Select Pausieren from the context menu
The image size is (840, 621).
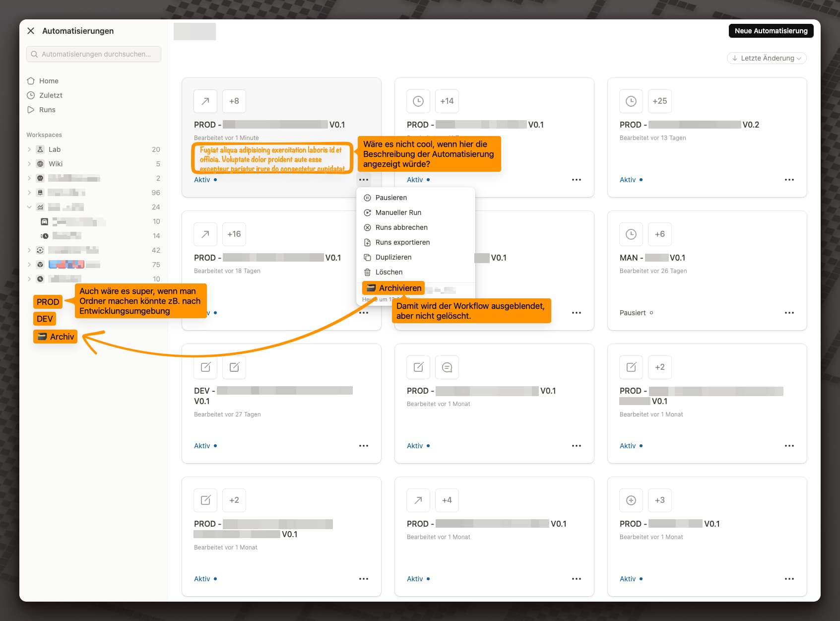pos(391,198)
